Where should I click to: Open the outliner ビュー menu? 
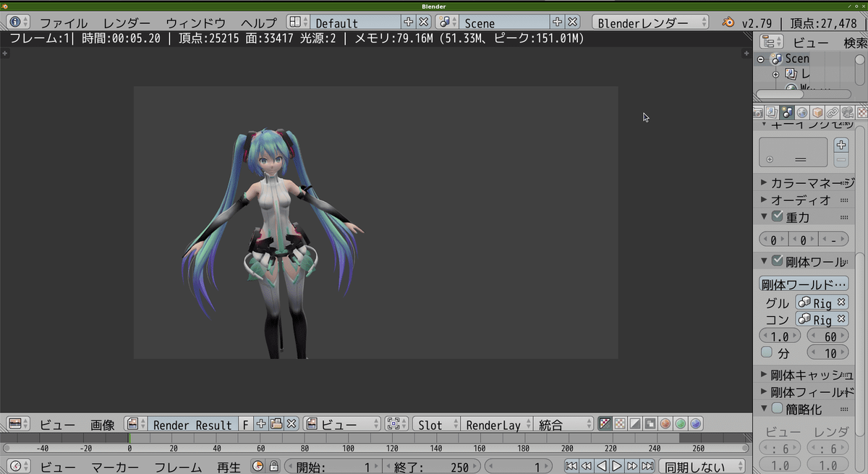[811, 43]
